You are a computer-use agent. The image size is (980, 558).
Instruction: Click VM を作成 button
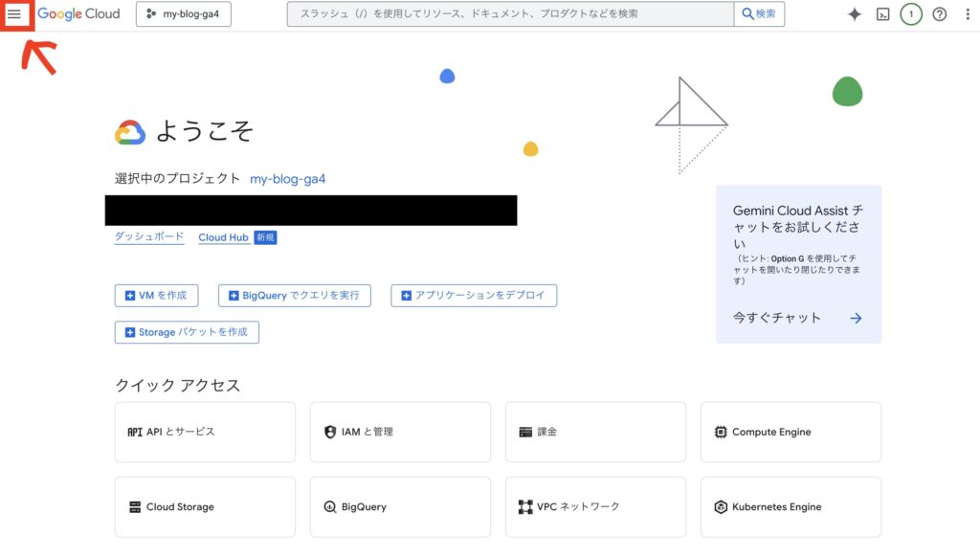coord(156,296)
